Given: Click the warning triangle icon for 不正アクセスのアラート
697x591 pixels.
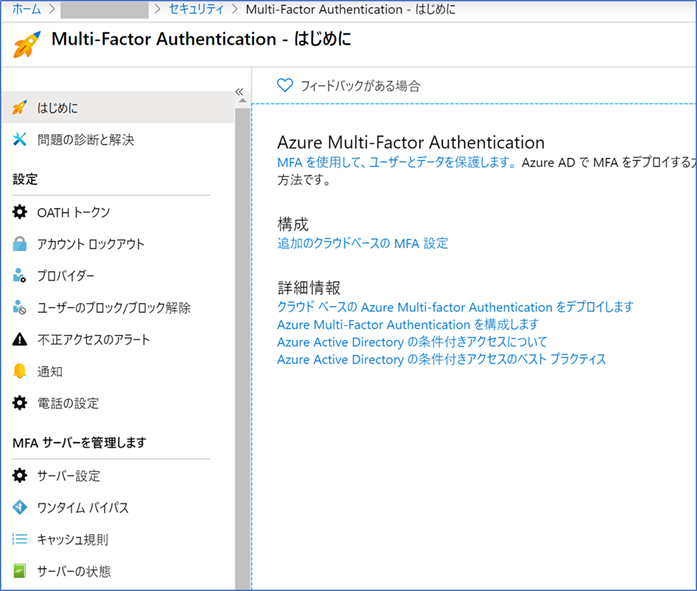Looking at the screenshot, I should coord(20,339).
